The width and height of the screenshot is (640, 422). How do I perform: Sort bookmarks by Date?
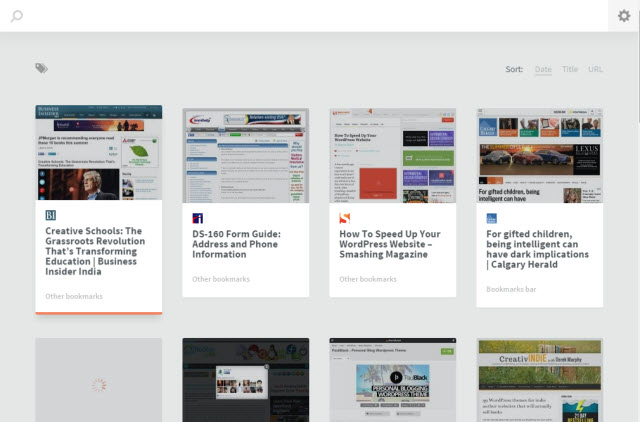pyautogui.click(x=543, y=69)
